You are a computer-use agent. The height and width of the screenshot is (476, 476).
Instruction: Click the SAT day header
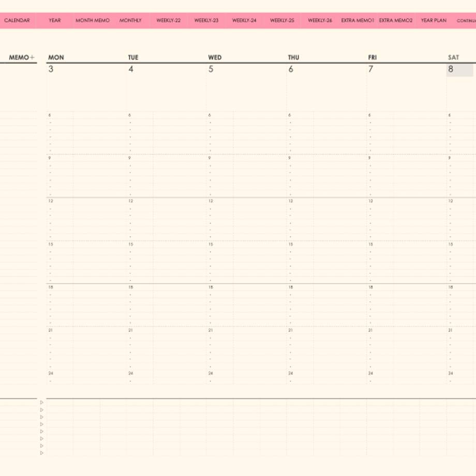tap(454, 57)
